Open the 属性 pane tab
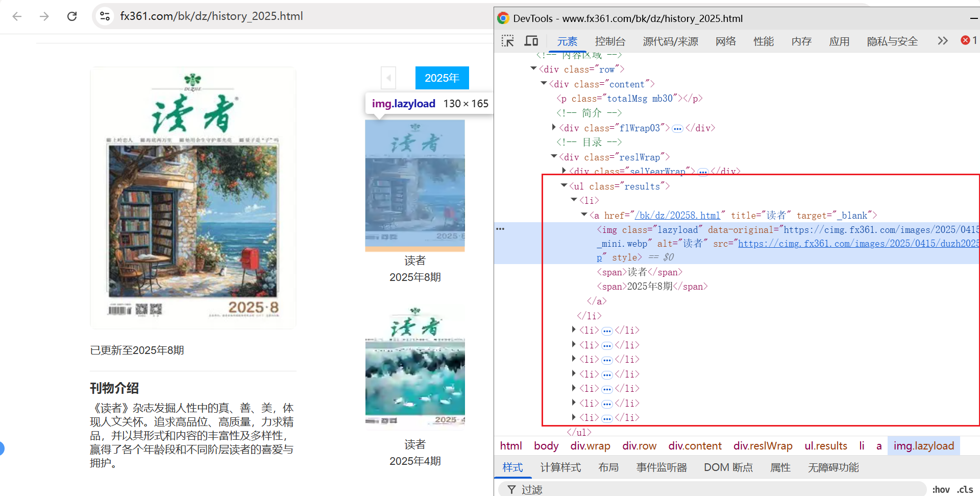This screenshot has width=980, height=496. (780, 467)
